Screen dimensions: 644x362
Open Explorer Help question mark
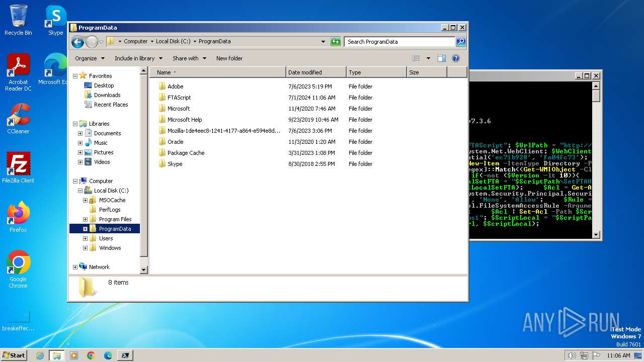456,58
